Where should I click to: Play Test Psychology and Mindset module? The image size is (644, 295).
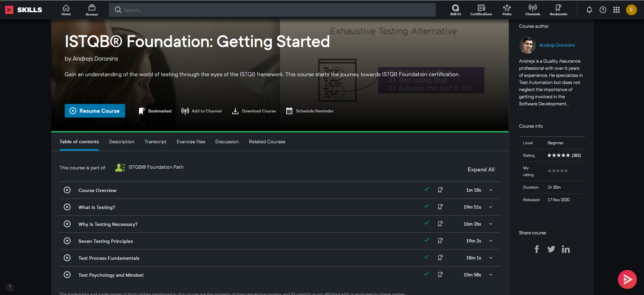(x=67, y=275)
